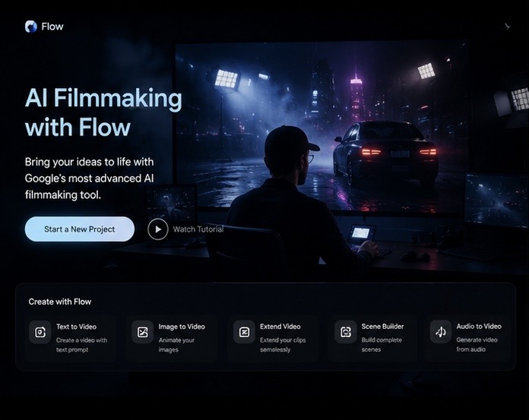This screenshot has height=420, width=529.
Task: Click the Flow logo icon
Action: point(30,27)
